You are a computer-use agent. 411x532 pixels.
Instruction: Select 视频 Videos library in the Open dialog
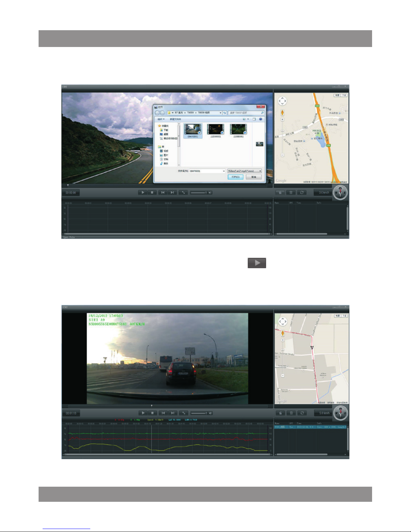click(x=164, y=151)
